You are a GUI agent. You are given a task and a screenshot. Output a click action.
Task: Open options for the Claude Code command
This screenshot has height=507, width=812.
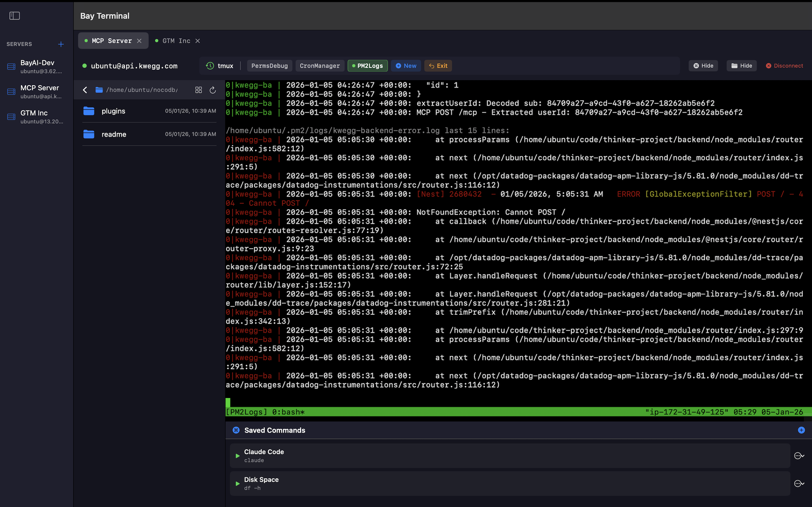click(x=800, y=455)
